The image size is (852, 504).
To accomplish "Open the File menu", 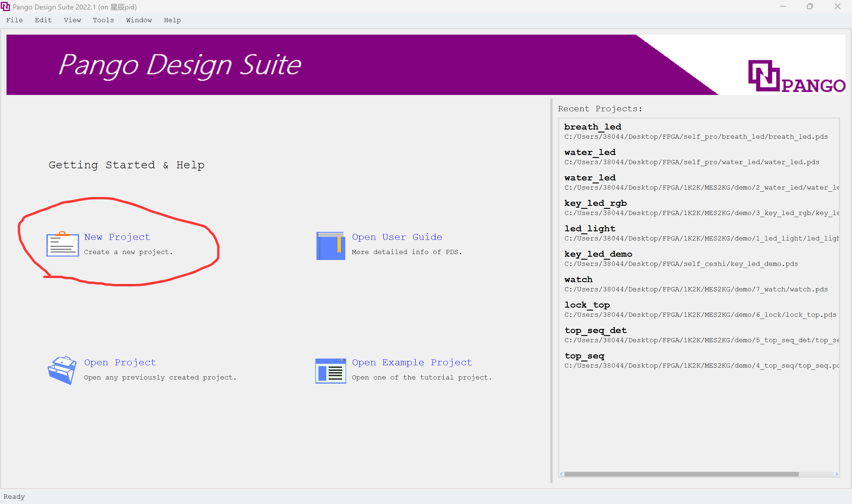I will point(14,20).
